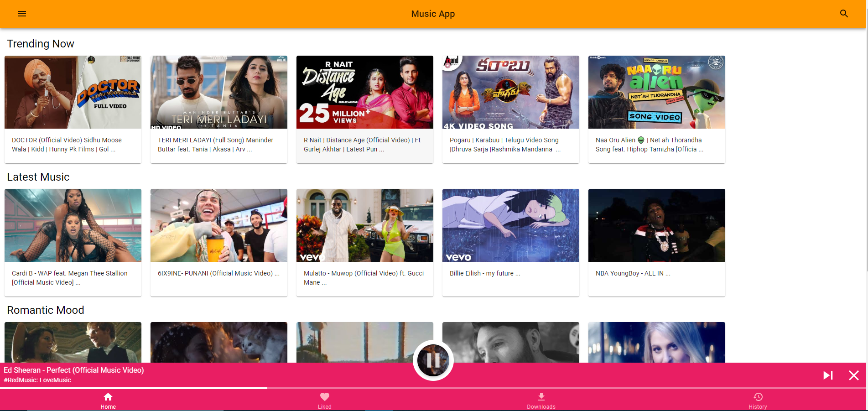Image resolution: width=868 pixels, height=411 pixels.
Task: Skip to the next track
Action: point(828,375)
